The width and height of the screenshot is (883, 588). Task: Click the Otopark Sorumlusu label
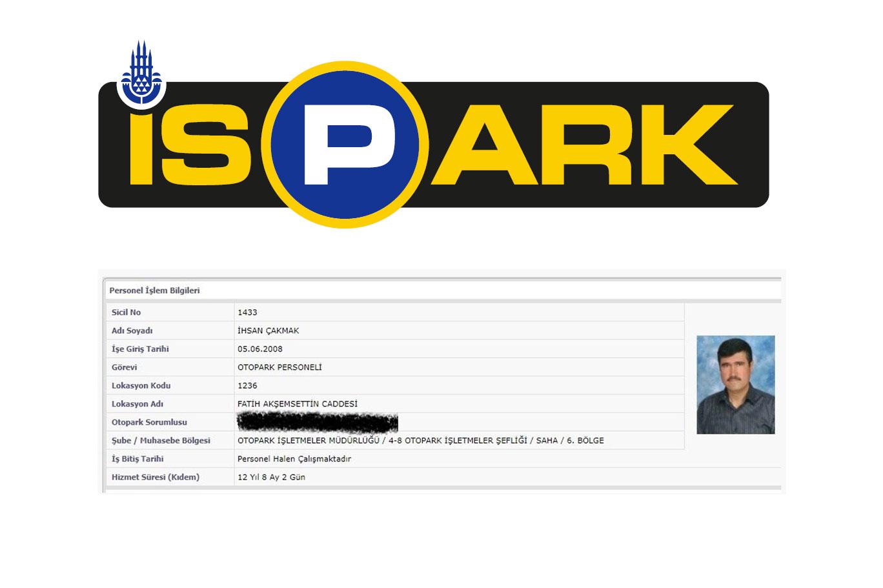click(x=149, y=422)
